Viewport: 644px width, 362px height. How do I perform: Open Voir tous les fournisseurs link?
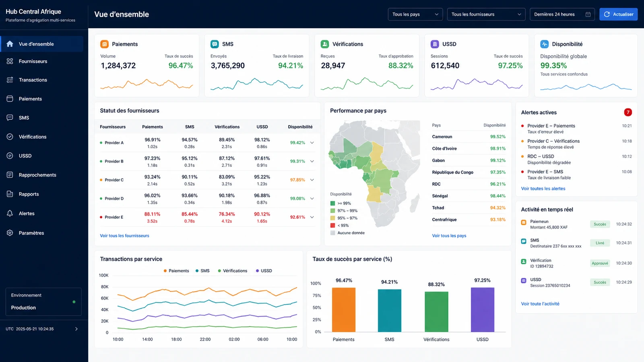click(124, 236)
